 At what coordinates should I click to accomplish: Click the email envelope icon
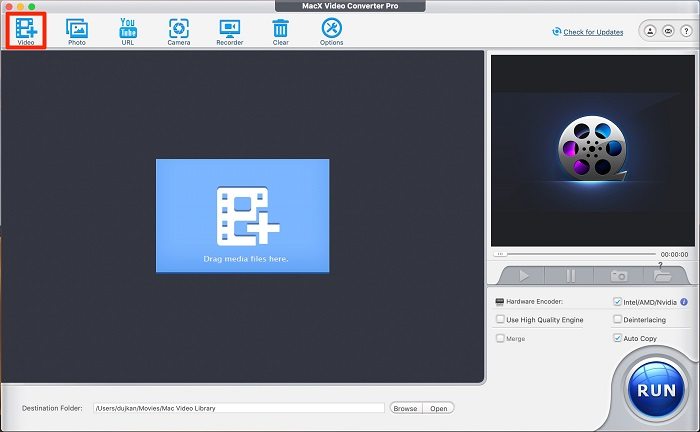pyautogui.click(x=668, y=31)
